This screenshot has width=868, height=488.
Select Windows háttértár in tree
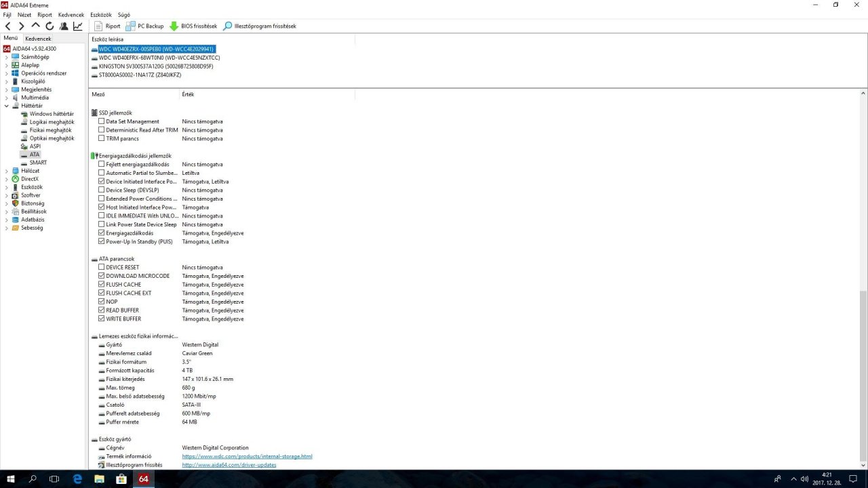point(52,114)
